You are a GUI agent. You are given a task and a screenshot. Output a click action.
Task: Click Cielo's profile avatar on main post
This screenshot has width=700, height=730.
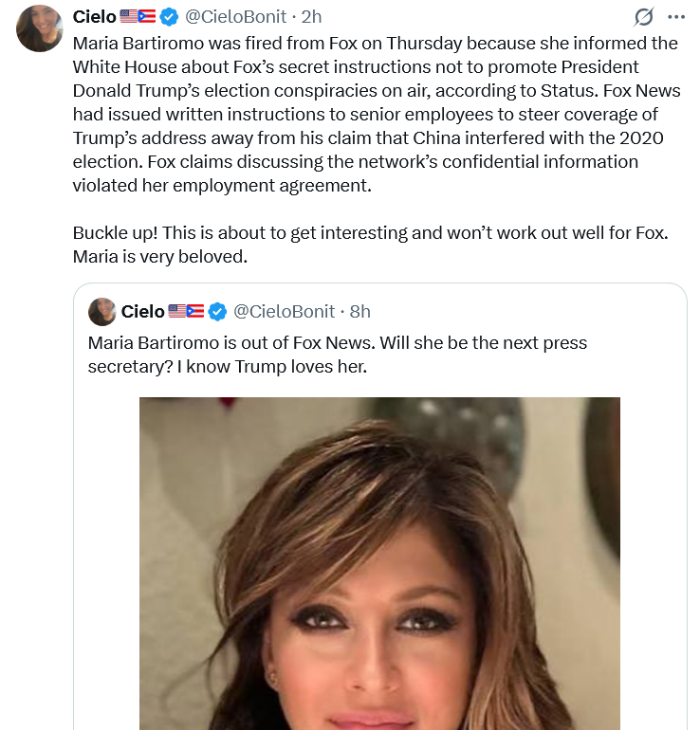click(39, 28)
